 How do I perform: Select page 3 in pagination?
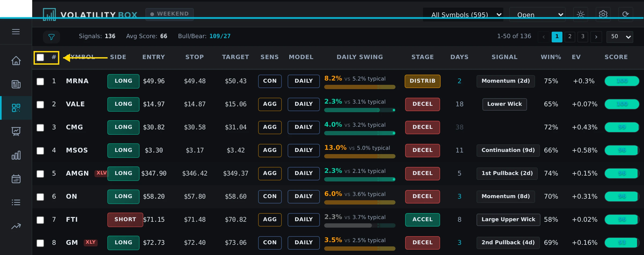pos(583,37)
